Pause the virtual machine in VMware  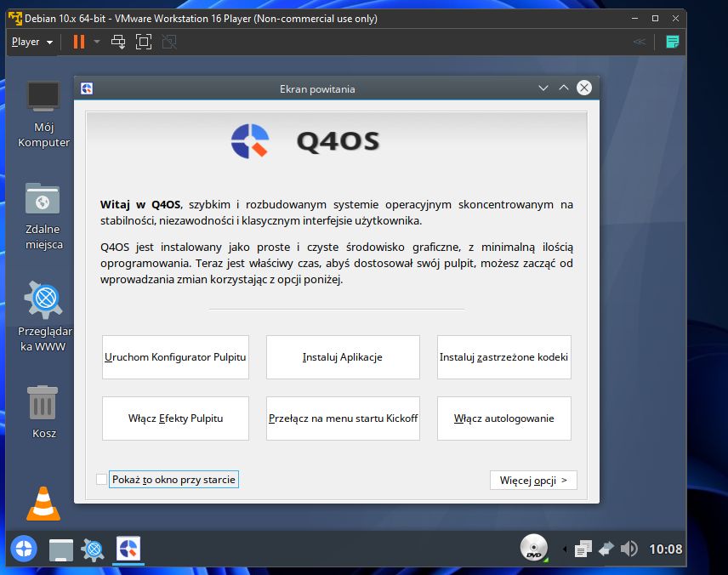pos(79,42)
